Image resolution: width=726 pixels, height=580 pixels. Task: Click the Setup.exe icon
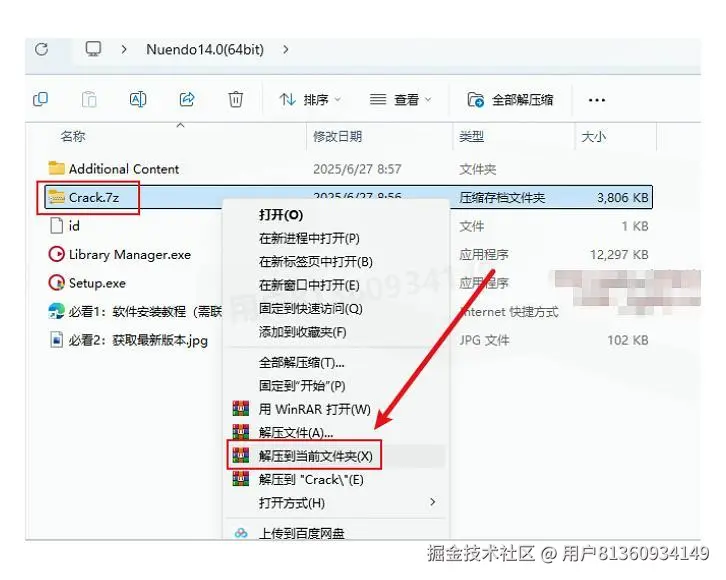[x=56, y=283]
